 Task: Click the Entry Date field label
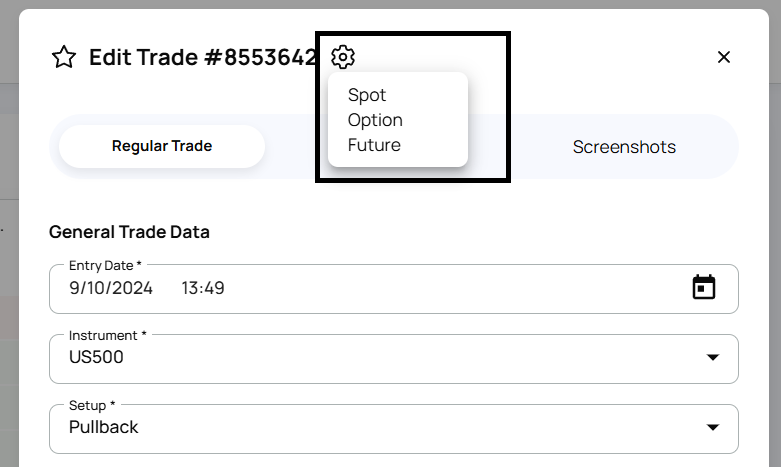[105, 265]
